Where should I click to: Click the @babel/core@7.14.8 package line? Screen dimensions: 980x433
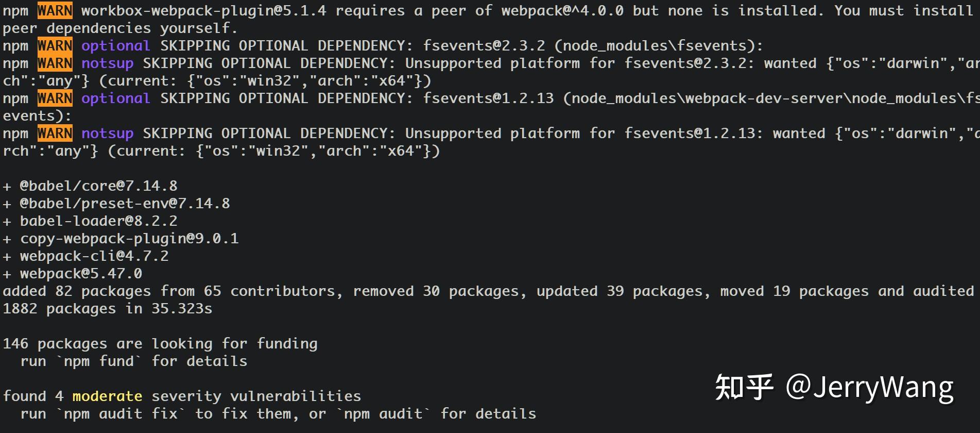click(90, 186)
